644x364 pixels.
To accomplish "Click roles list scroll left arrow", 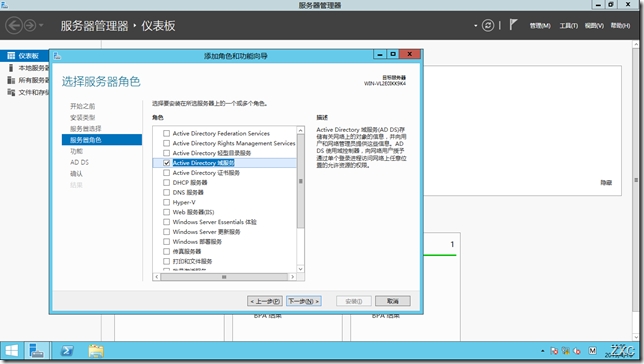I will coord(156,277).
